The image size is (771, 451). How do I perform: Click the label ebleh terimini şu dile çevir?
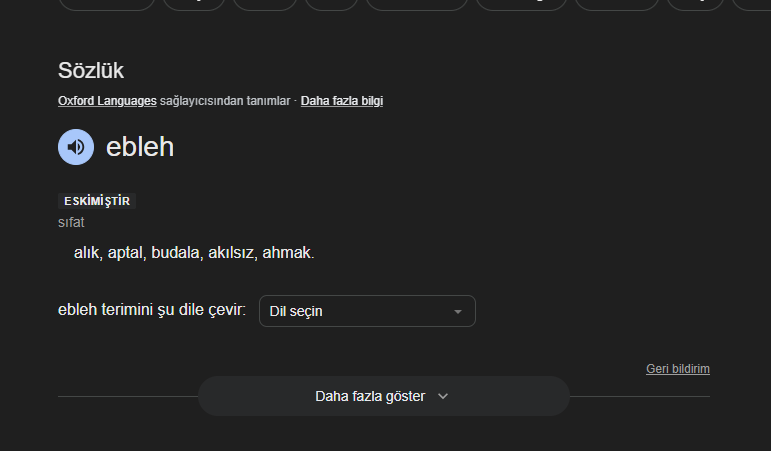point(152,310)
